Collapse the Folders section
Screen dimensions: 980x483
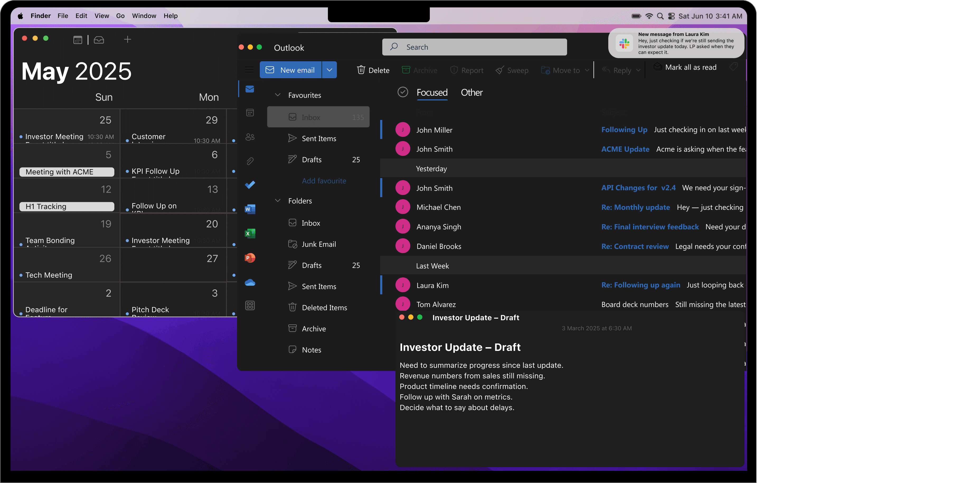[278, 201]
